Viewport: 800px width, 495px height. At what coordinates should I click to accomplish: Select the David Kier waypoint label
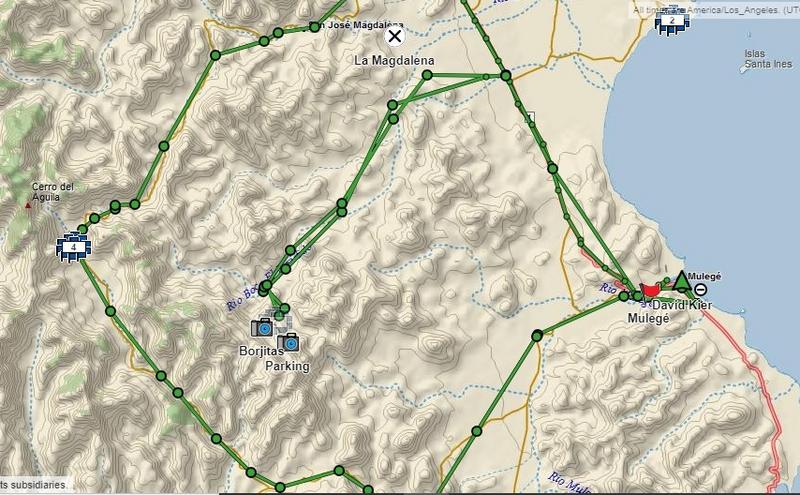[x=682, y=305]
